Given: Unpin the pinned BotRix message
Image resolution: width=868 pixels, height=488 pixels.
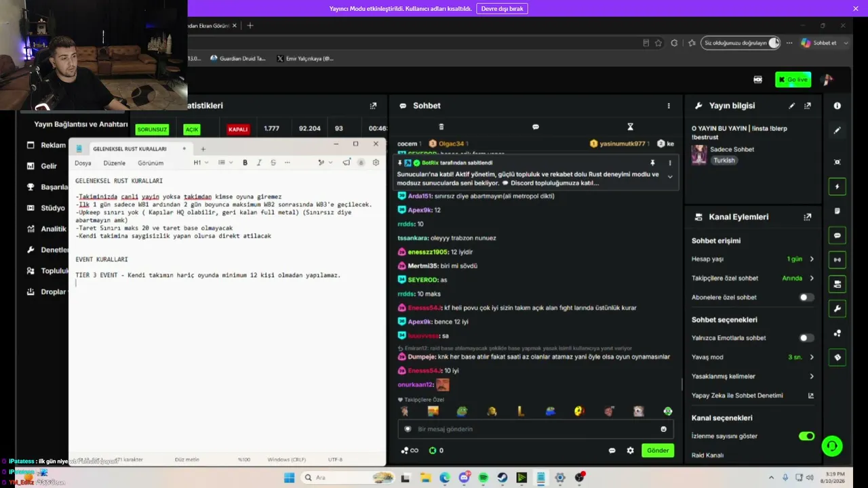Looking at the screenshot, I should (652, 163).
